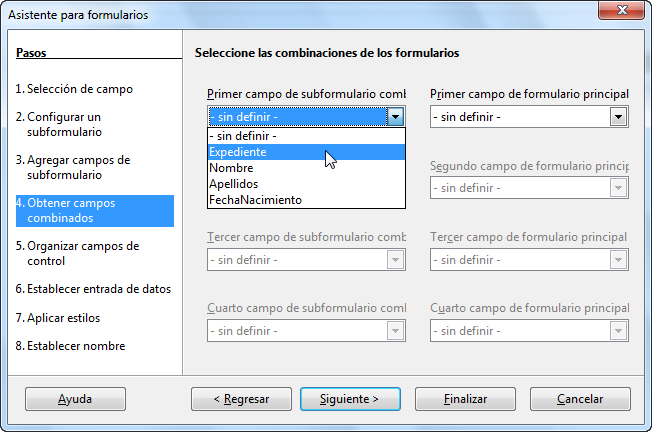Click the Siguiente button
This screenshot has height=432, width=652.
[350, 399]
